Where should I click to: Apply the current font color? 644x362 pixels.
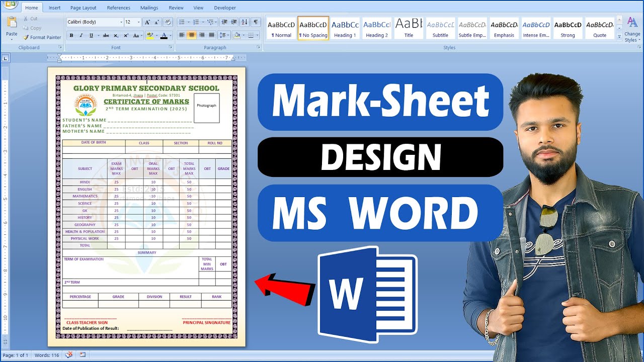click(x=164, y=35)
